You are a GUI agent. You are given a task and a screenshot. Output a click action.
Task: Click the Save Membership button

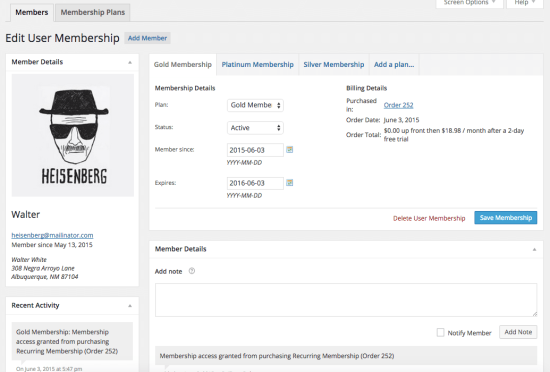coord(505,218)
